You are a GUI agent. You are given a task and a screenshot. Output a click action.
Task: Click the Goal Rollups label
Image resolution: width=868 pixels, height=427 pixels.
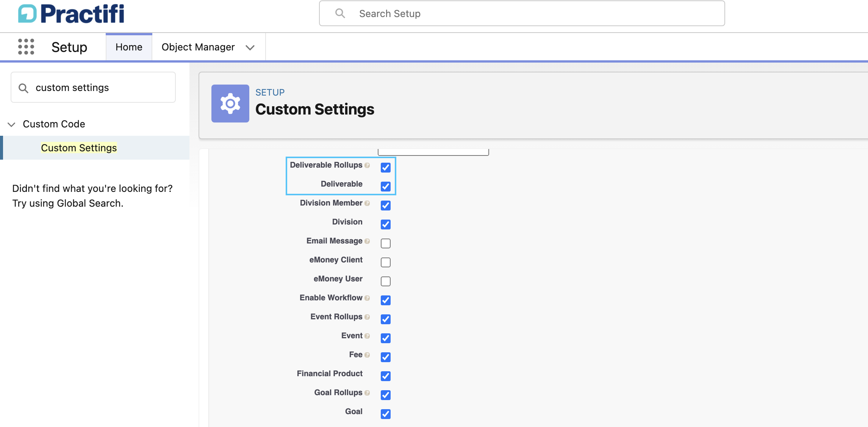(338, 392)
